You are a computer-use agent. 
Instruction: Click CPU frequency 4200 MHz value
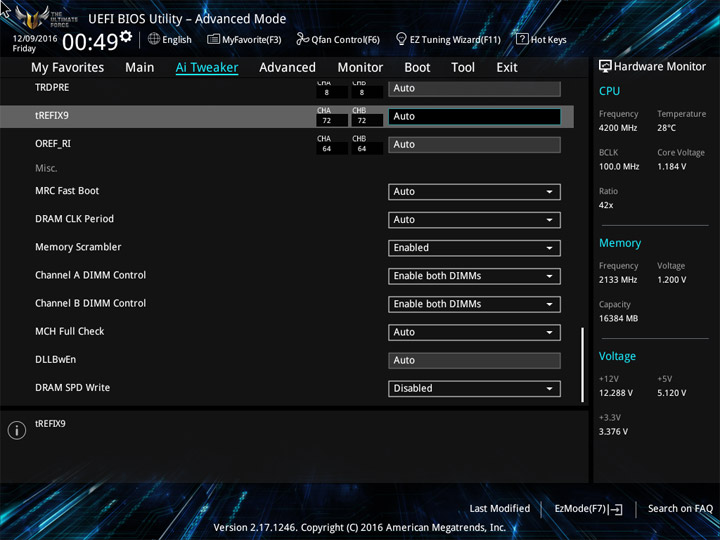click(x=618, y=128)
